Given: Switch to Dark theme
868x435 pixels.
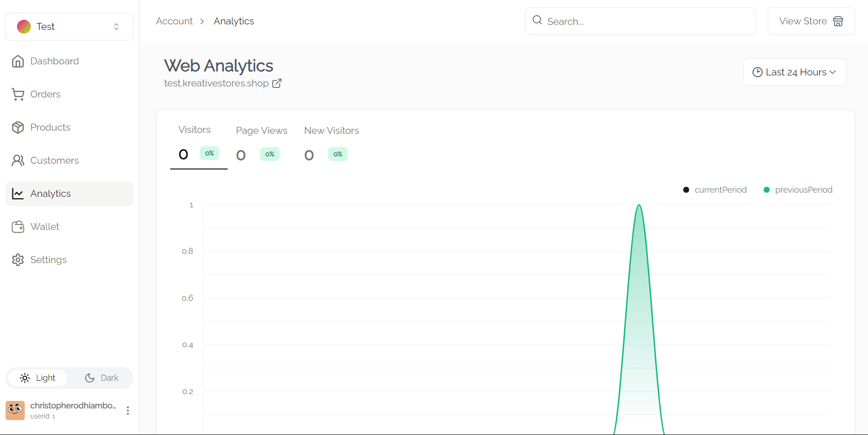Looking at the screenshot, I should point(102,378).
